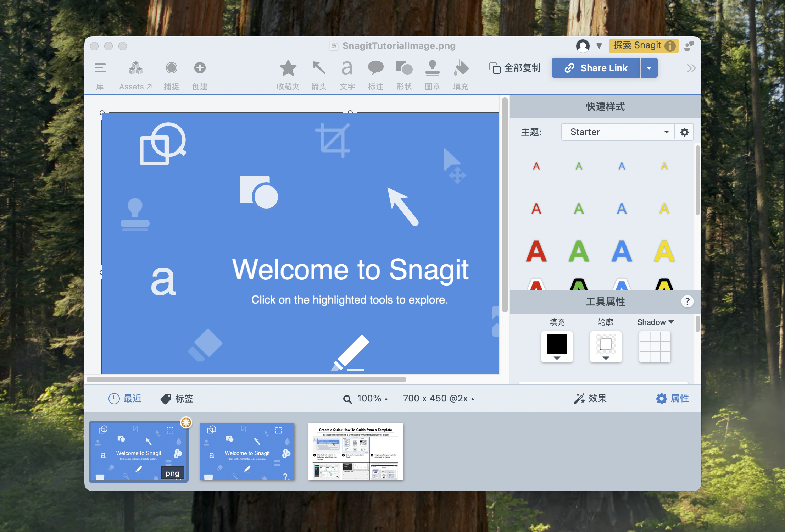Pick small green A quick style in first row
This screenshot has height=532, width=785.
[x=579, y=166]
